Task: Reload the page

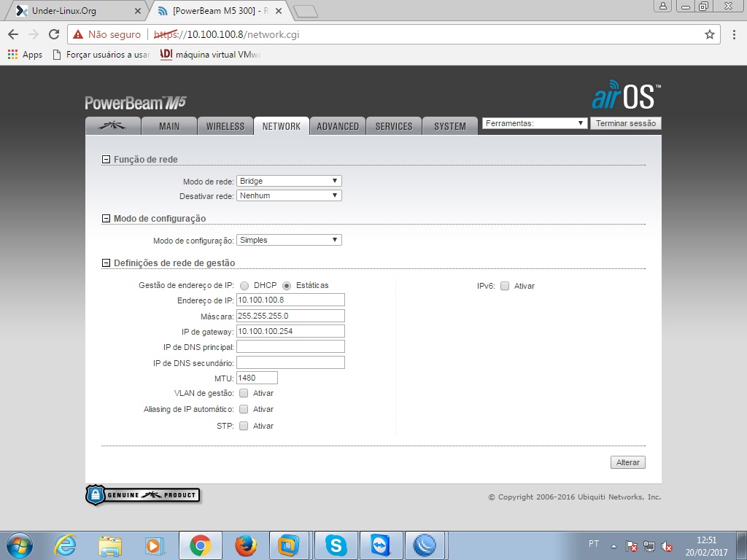Action: pyautogui.click(x=54, y=34)
